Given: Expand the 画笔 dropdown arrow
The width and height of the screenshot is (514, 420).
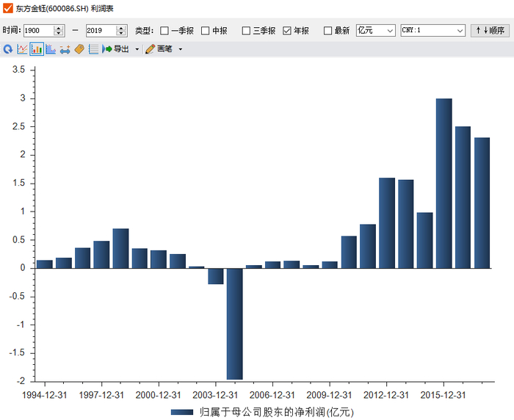Looking at the screenshot, I should tap(181, 49).
